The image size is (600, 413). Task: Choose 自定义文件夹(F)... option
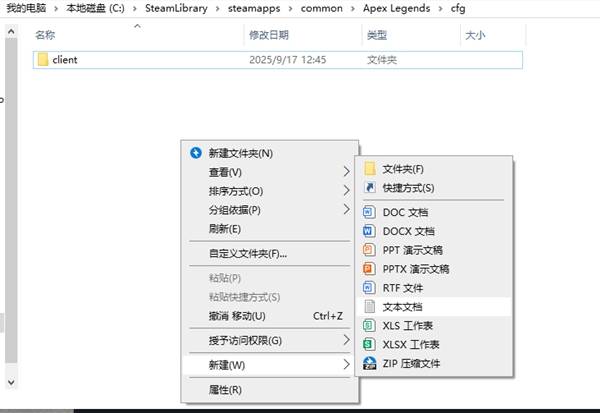click(270, 253)
